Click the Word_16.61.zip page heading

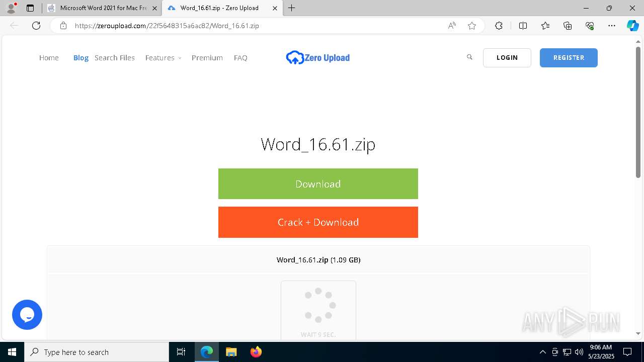click(x=318, y=144)
